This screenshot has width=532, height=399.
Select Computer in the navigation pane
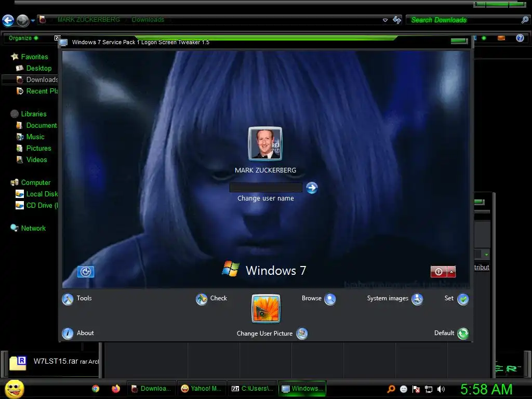click(36, 182)
